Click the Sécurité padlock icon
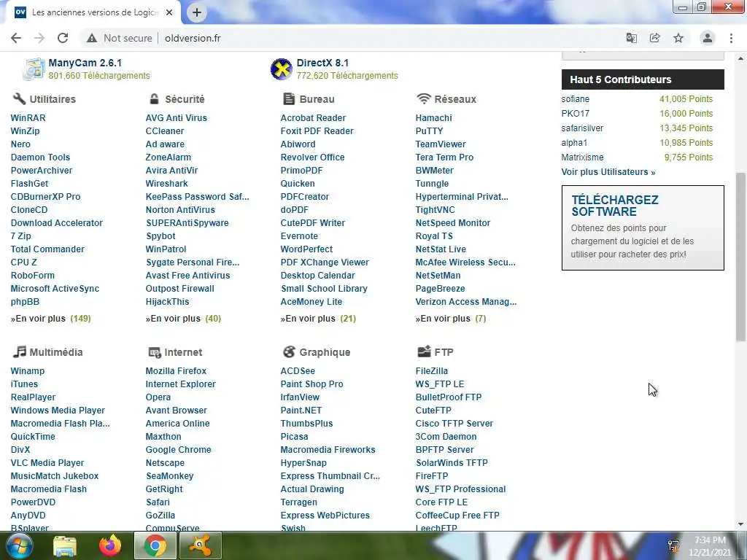 pos(154,98)
